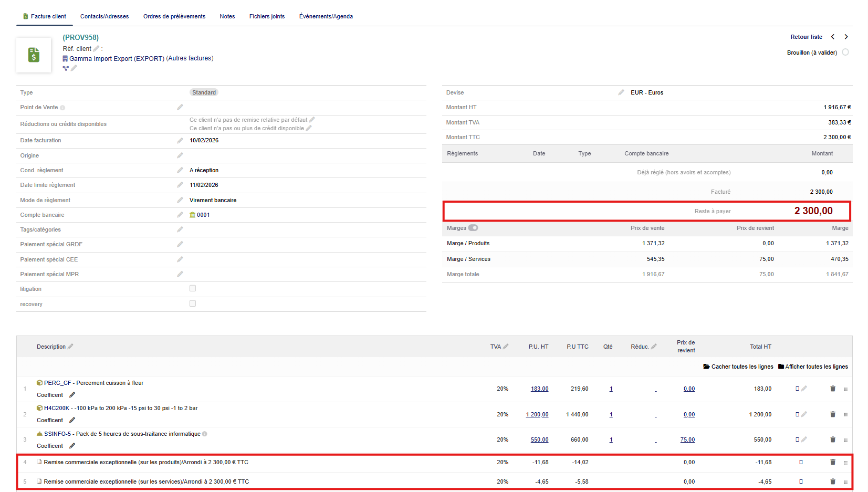Image resolution: width=868 pixels, height=492 pixels.
Task: Go to next invoice with right chevron
Action: coord(846,37)
